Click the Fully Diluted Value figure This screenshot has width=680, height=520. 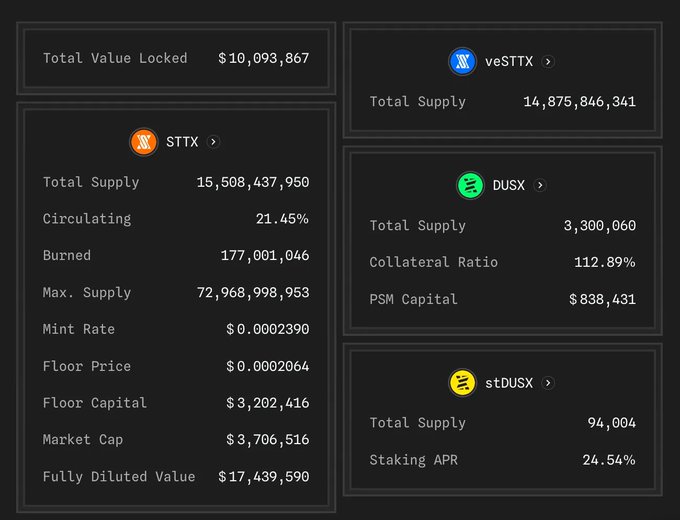[264, 476]
